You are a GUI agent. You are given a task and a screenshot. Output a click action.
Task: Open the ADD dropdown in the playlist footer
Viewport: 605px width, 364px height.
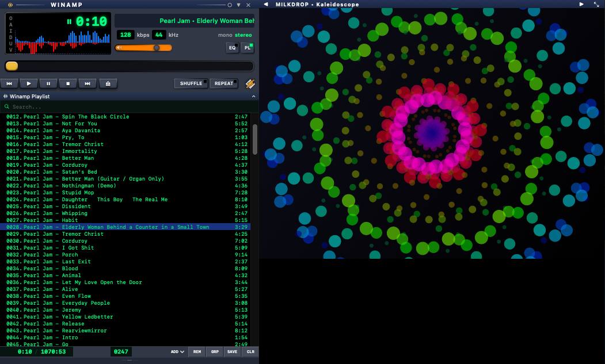click(177, 351)
